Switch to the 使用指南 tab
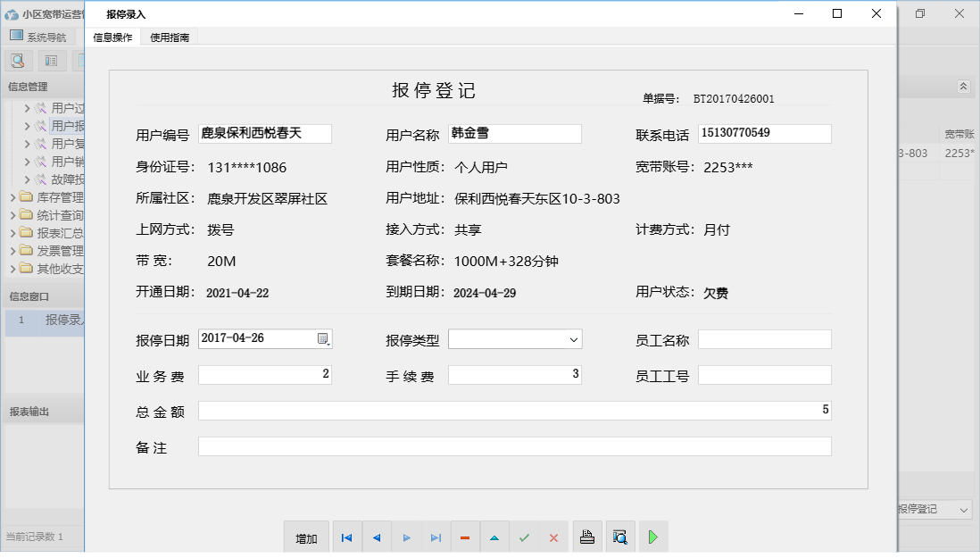 coord(170,37)
